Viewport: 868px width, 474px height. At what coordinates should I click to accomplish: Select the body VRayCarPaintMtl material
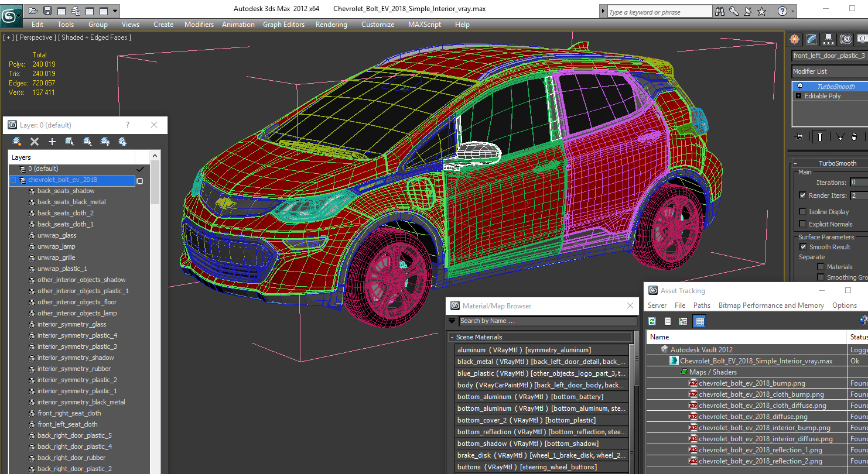coord(542,385)
